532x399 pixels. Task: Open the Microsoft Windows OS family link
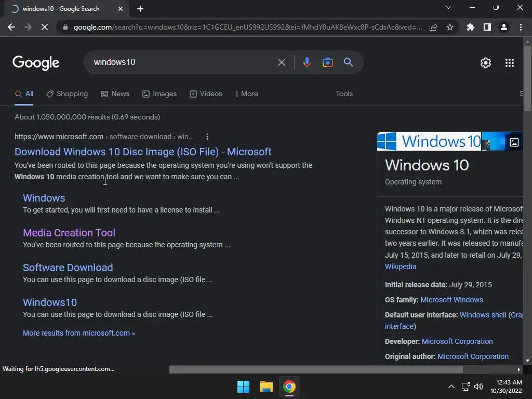click(451, 300)
